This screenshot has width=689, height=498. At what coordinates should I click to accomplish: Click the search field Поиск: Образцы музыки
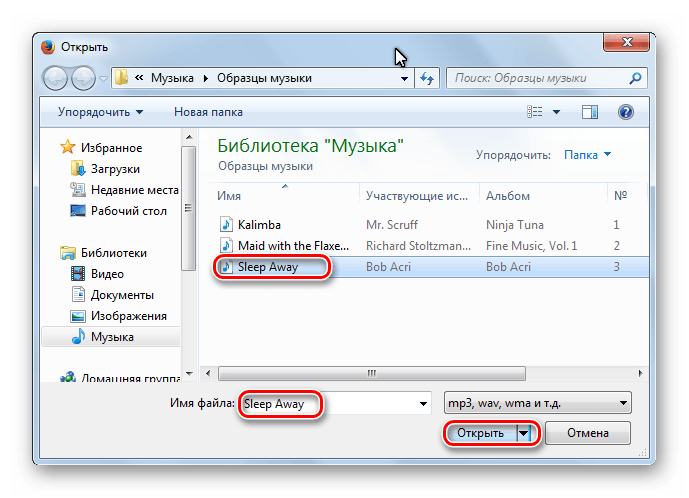(547, 78)
